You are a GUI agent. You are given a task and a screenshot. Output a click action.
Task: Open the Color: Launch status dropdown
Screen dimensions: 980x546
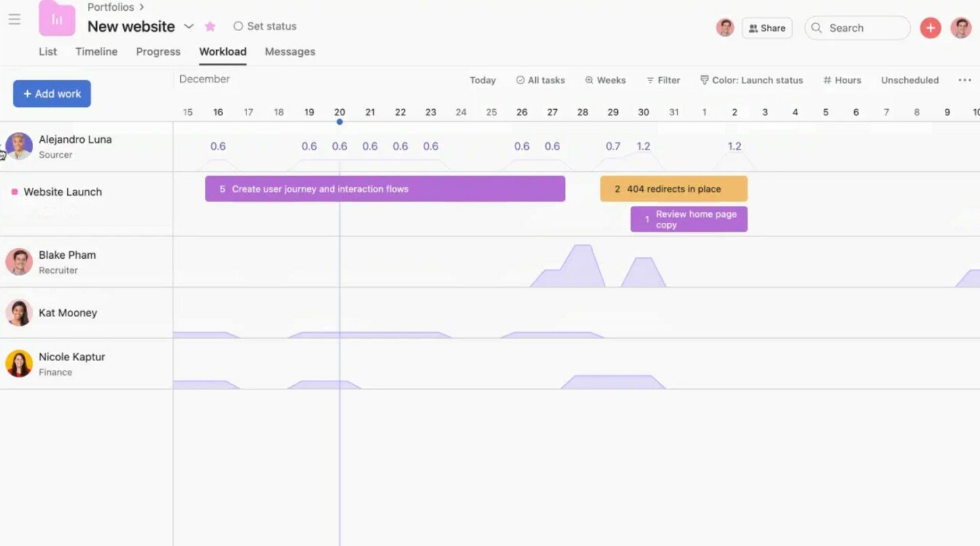752,80
